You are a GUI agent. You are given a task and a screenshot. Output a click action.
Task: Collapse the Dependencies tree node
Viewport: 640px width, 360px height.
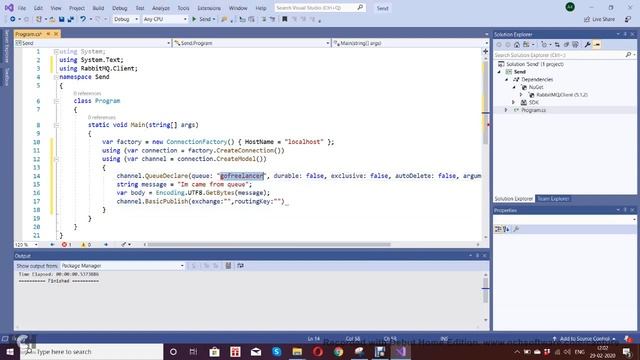(x=507, y=79)
